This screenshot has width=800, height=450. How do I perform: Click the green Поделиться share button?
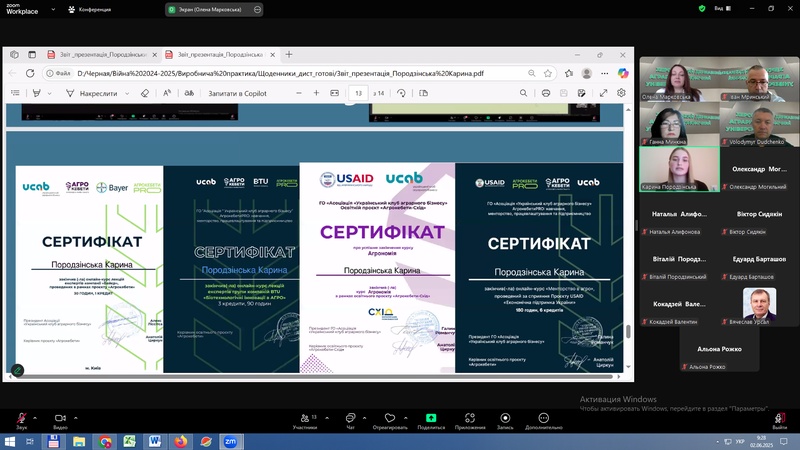pyautogui.click(x=431, y=420)
